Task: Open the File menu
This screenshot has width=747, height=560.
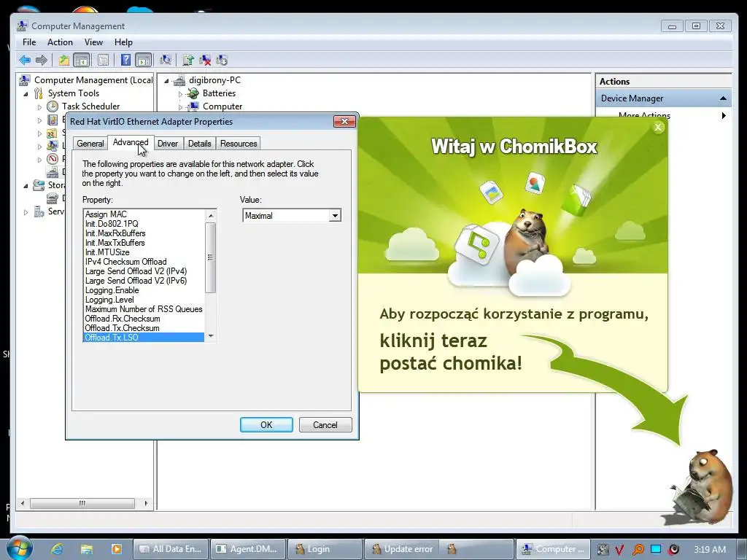Action: point(29,42)
